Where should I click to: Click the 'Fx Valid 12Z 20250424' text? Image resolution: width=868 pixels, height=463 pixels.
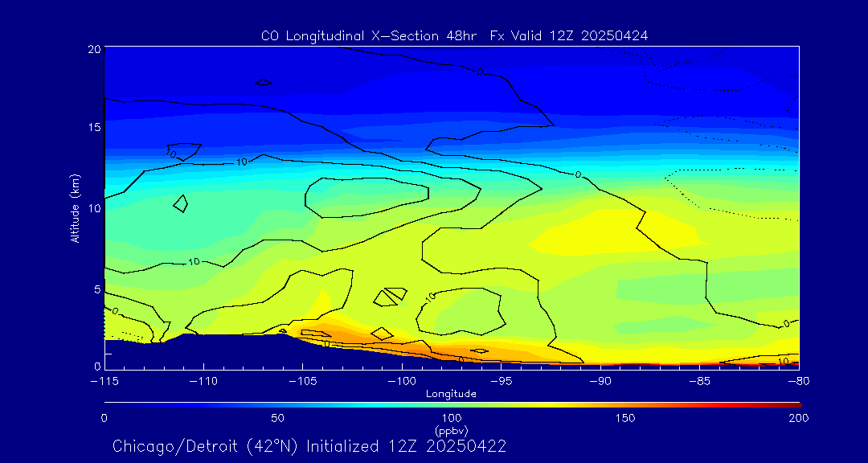point(568,36)
